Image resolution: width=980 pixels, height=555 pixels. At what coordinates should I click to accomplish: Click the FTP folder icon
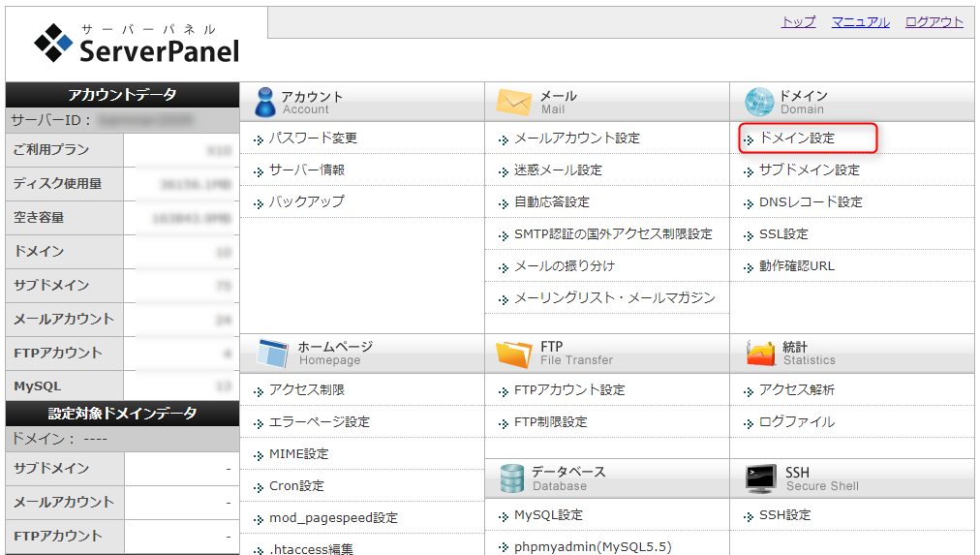(514, 354)
